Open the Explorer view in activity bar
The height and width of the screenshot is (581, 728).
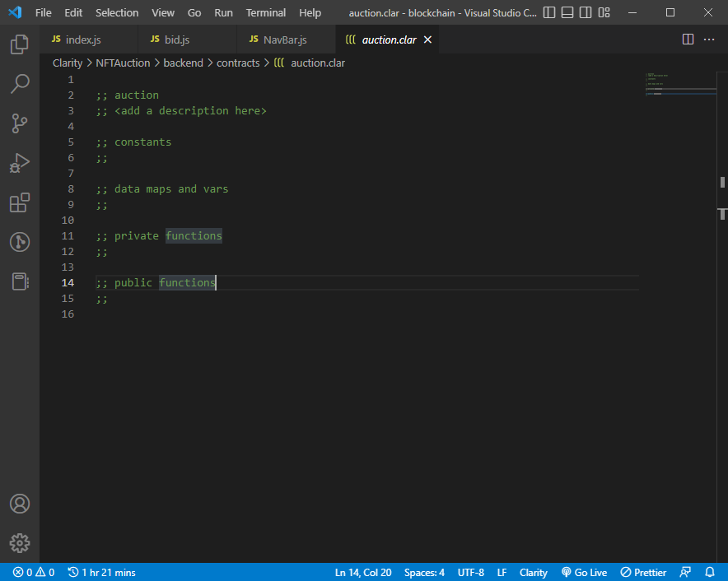pyautogui.click(x=20, y=44)
